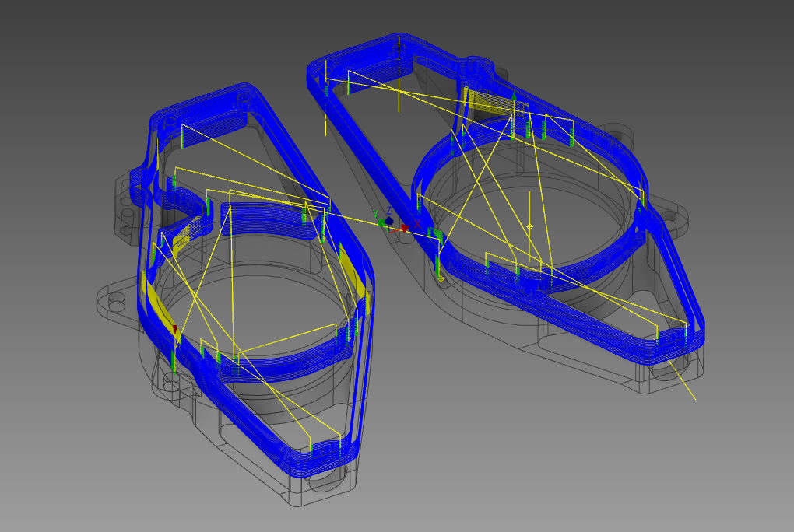Select the red X axis label
The height and width of the screenshot is (532, 794).
click(417, 224)
